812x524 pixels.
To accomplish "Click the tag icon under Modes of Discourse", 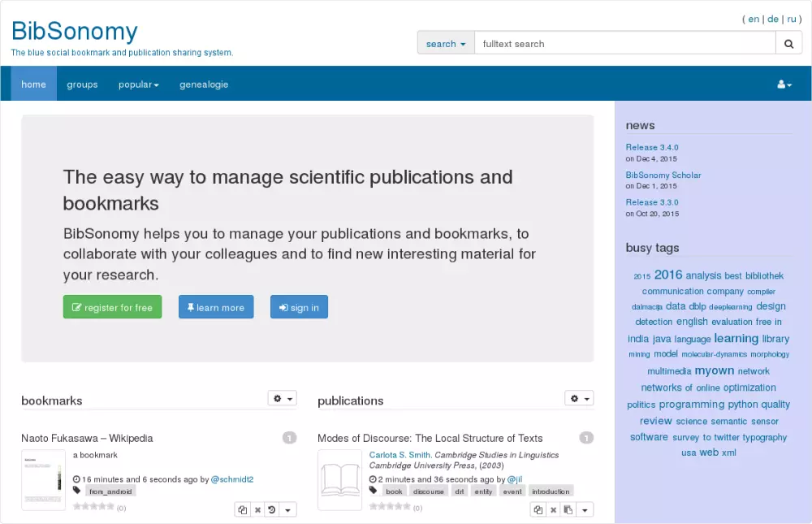I will click(x=373, y=491).
